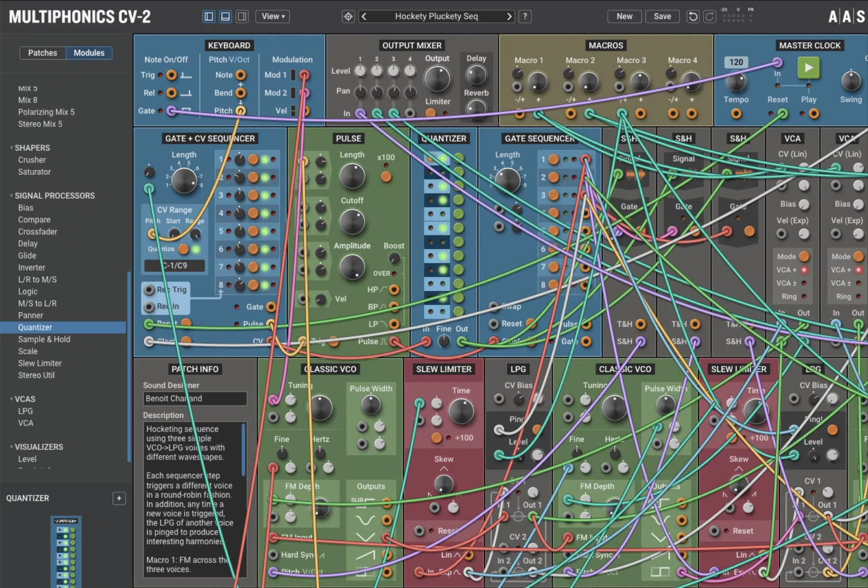Click the Quantizer module preview thumbnail

click(x=66, y=552)
